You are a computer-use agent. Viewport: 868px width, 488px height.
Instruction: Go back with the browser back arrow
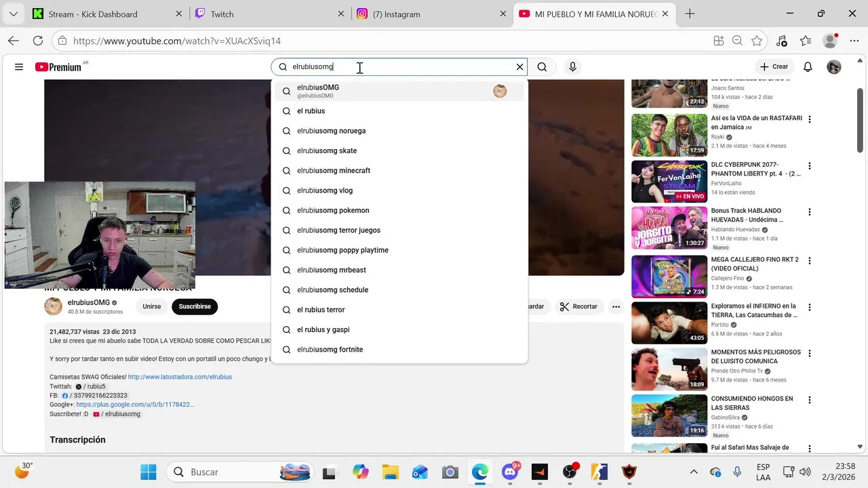14,41
